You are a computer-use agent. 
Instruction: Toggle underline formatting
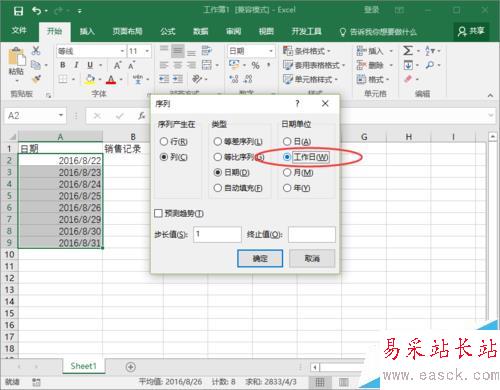tap(90, 65)
